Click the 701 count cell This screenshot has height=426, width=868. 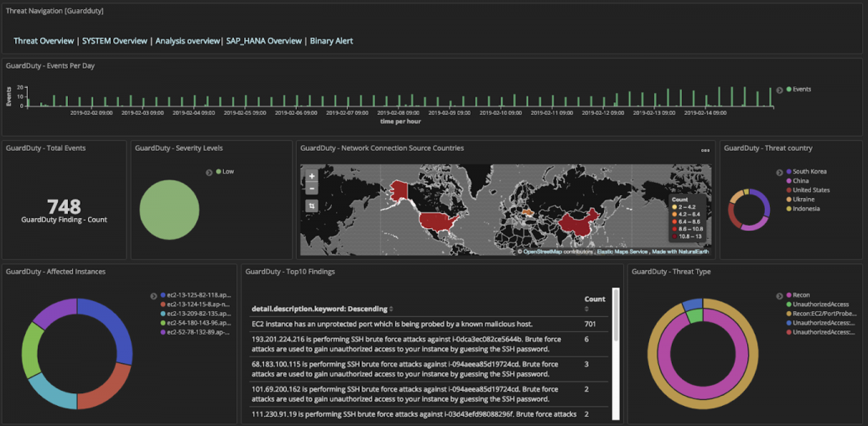pos(590,324)
